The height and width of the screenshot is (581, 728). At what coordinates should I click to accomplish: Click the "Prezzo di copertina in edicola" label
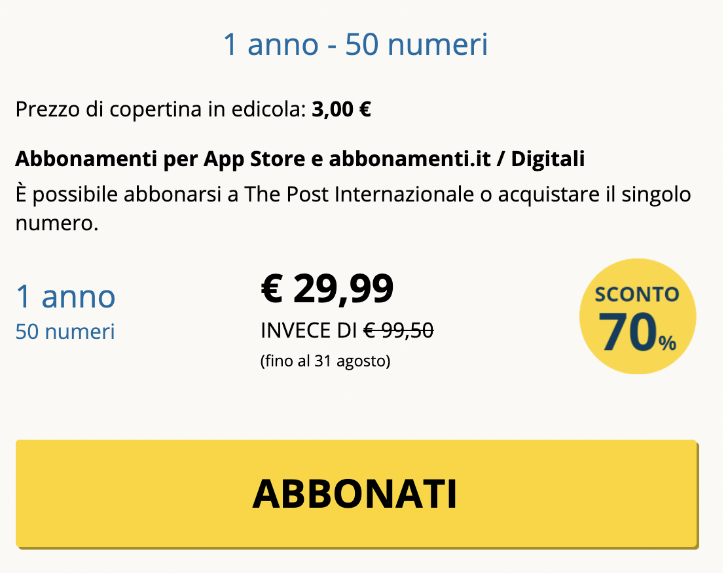point(160,109)
